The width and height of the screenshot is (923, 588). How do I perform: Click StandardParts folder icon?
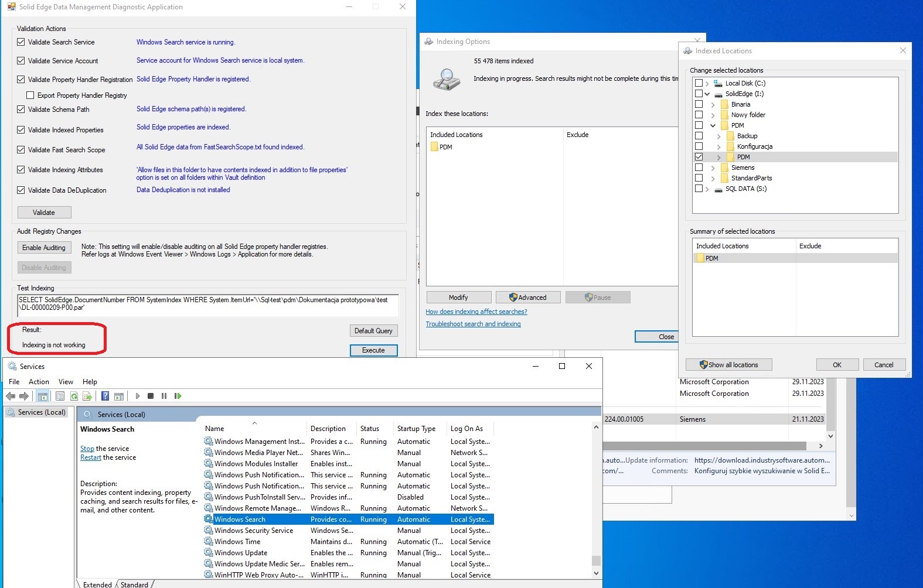click(724, 178)
